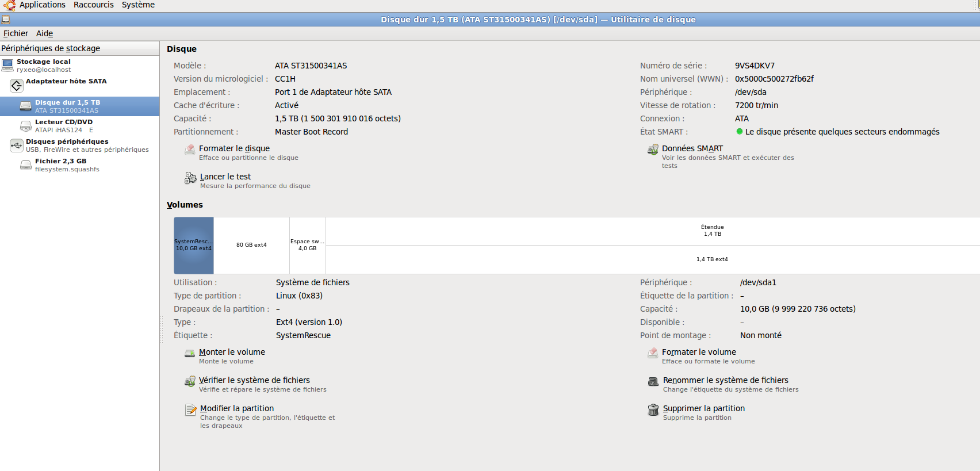Click the rotation speed 7200 tr/min
Screen dimensions: 980x471
pyautogui.click(x=756, y=105)
